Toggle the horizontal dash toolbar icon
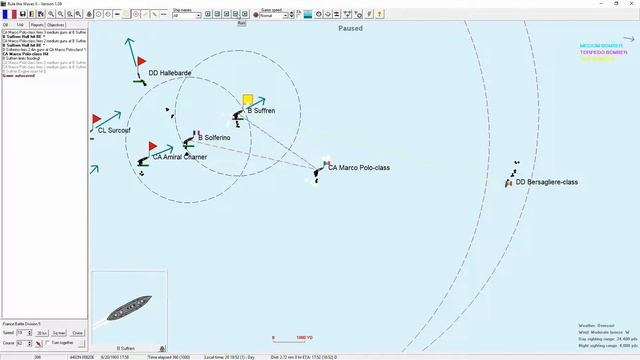 tap(164, 14)
